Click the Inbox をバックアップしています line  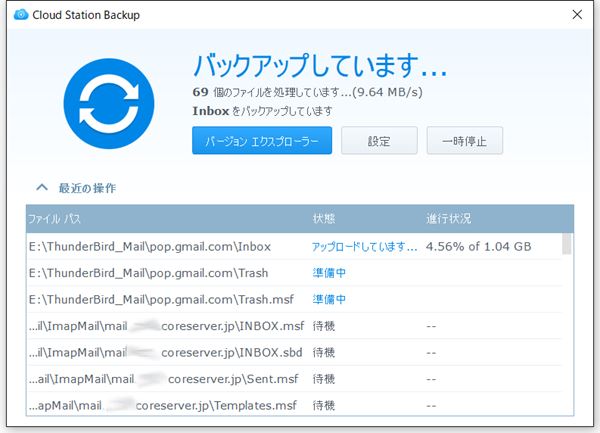coord(262,111)
